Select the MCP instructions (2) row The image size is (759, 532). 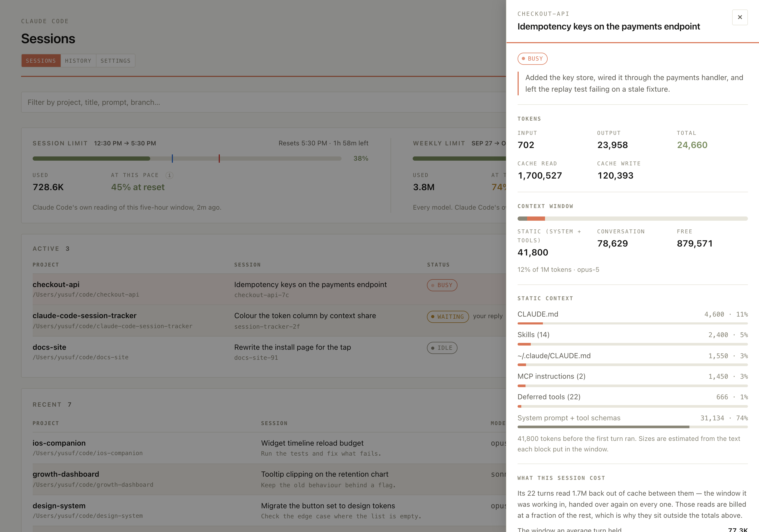(632, 379)
